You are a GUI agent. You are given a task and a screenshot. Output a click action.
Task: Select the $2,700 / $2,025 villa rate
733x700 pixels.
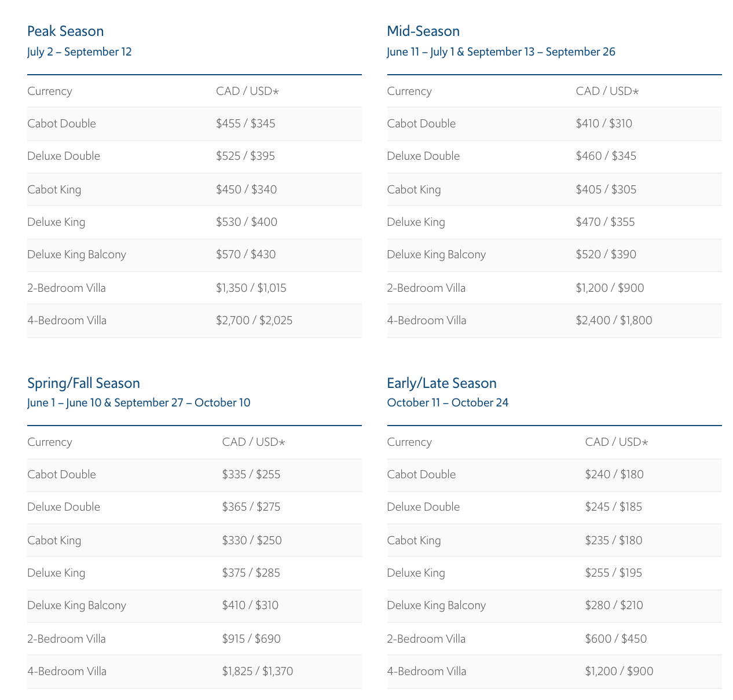click(254, 321)
